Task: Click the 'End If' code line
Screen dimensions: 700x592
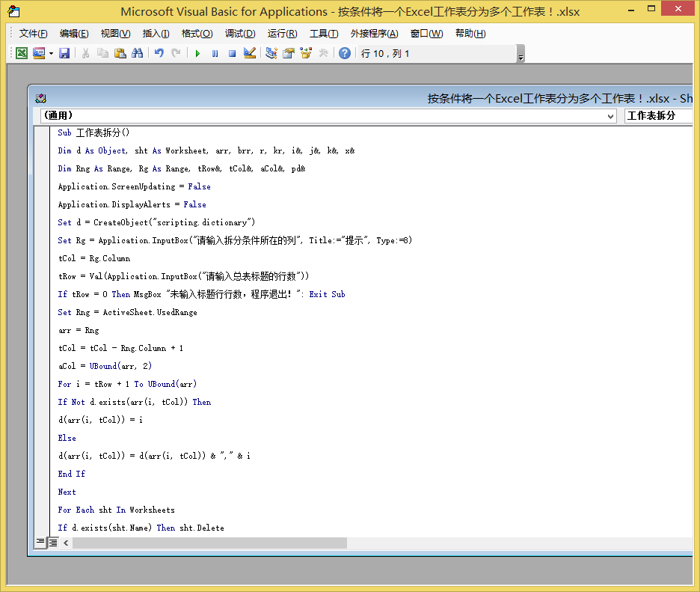Action: [72, 474]
